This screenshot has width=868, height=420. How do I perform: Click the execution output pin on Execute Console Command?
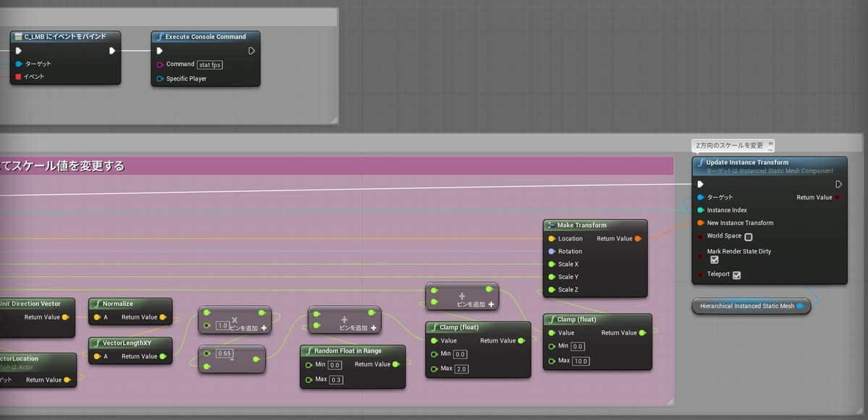(x=251, y=51)
